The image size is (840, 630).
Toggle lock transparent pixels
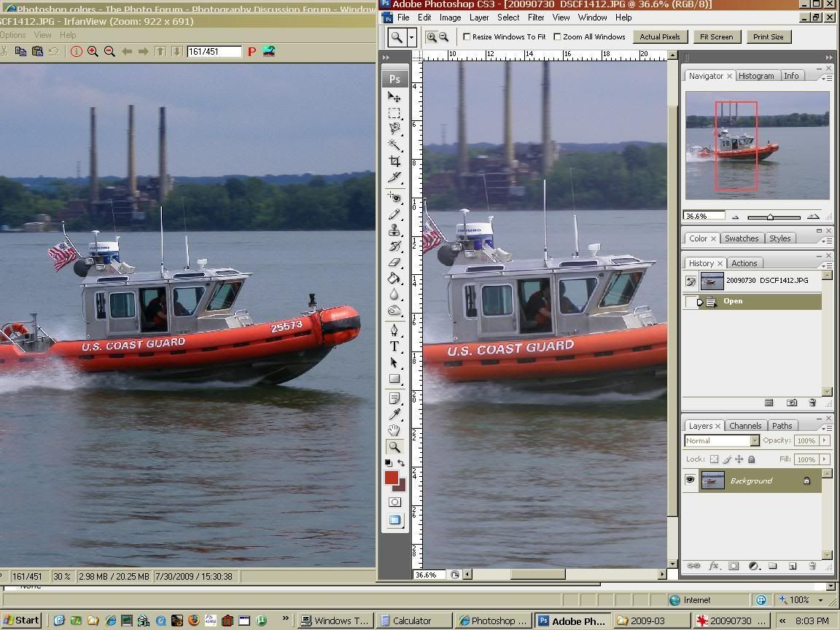[714, 459]
